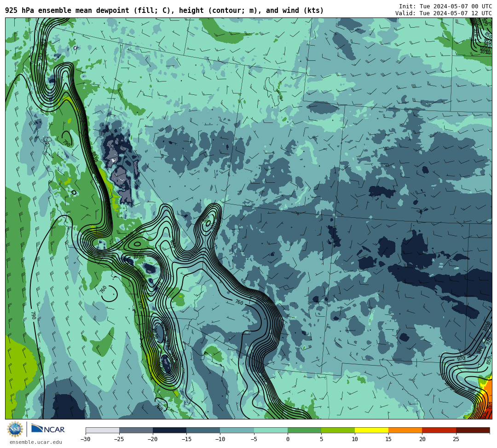The height and width of the screenshot is (448, 497).
Task: Click the -20 colorbar tick label
Action: coord(153,439)
